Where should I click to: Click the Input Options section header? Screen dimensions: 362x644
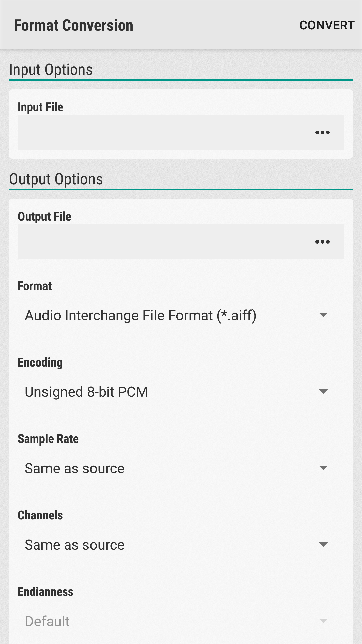click(51, 70)
